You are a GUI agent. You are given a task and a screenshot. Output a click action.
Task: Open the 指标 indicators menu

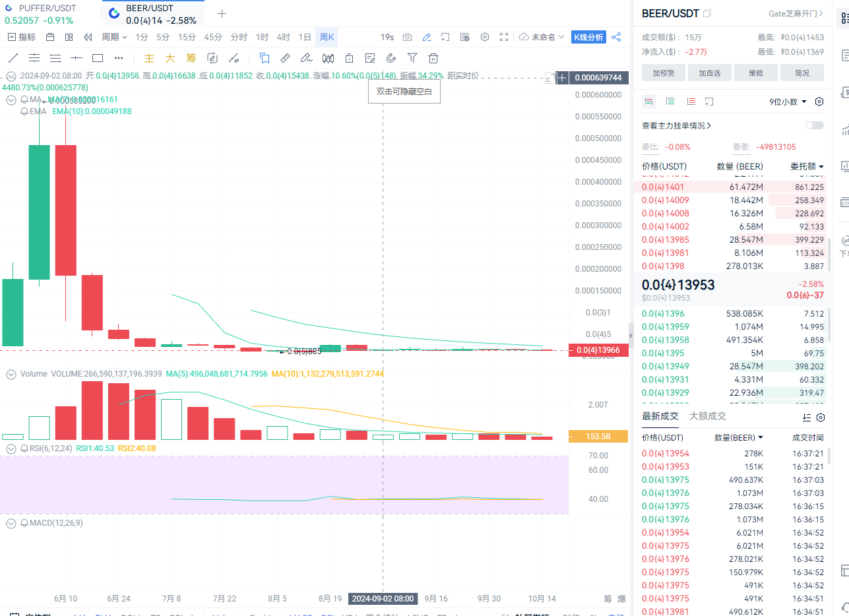(21, 37)
